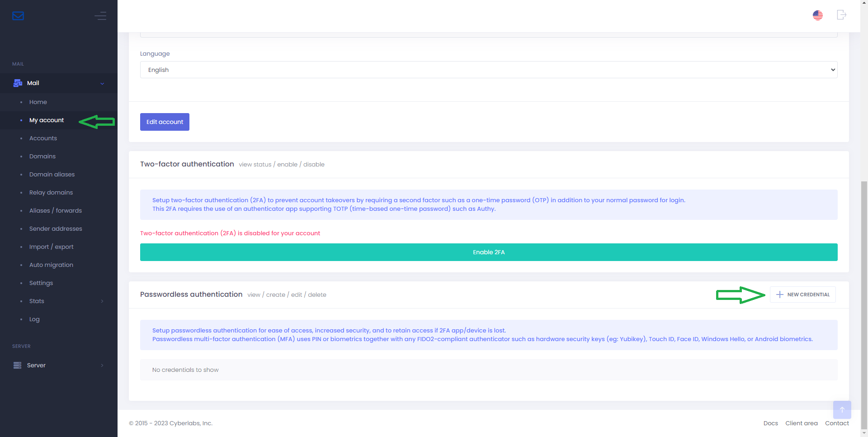Select Aliases / forwards menu item

56,211
